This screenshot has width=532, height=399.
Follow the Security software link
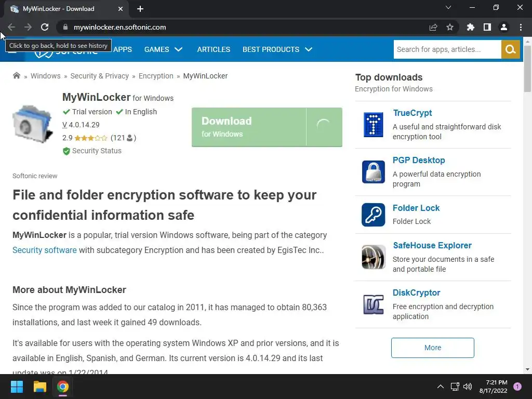[45, 250]
